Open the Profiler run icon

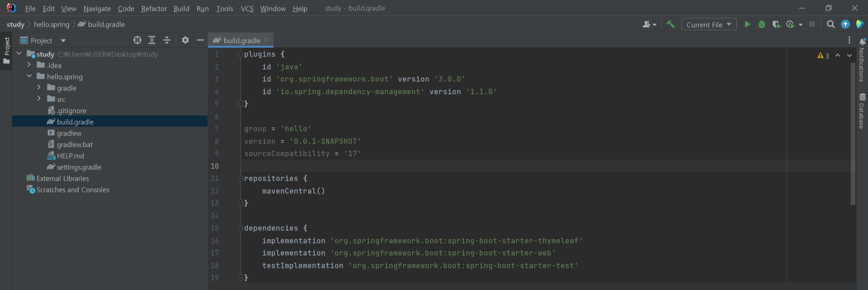click(790, 24)
